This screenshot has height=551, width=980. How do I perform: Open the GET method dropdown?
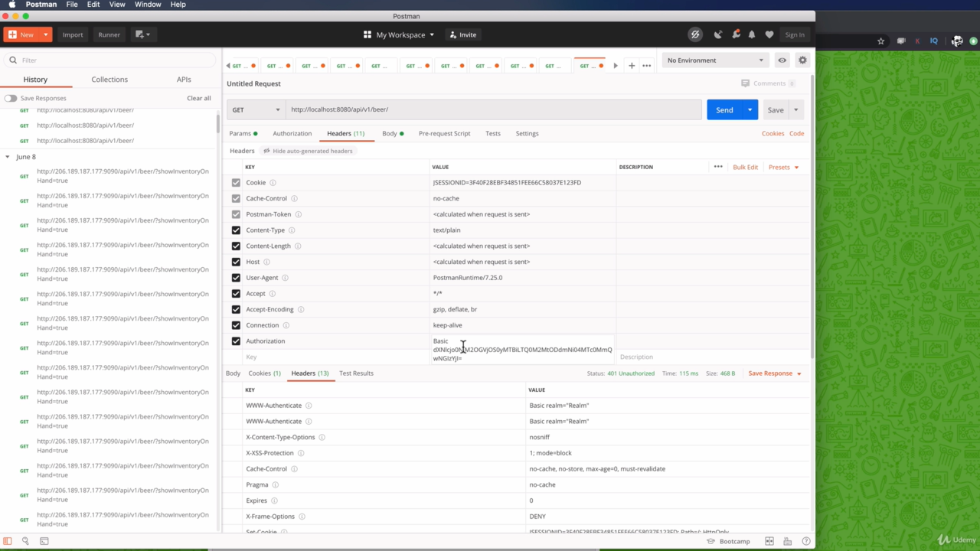256,109
